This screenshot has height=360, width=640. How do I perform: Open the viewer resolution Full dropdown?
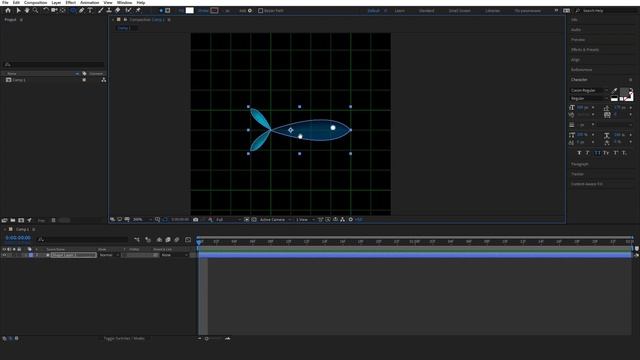coord(228,220)
